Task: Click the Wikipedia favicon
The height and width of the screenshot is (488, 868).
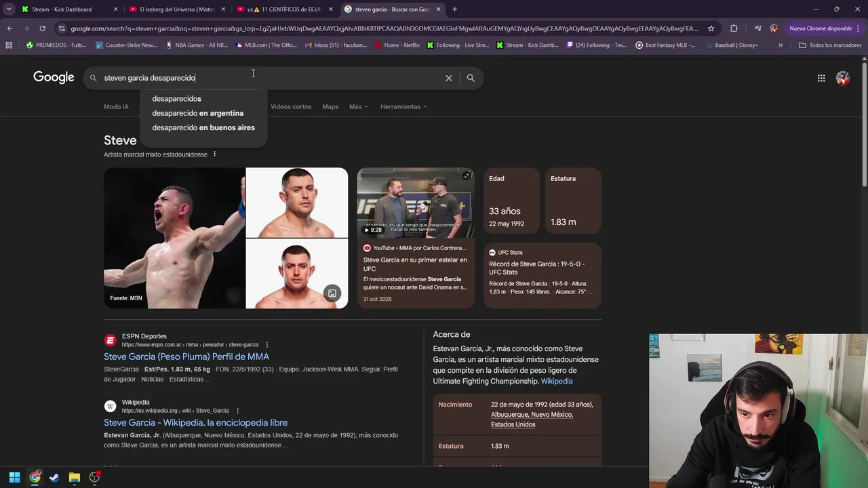Action: point(110,406)
